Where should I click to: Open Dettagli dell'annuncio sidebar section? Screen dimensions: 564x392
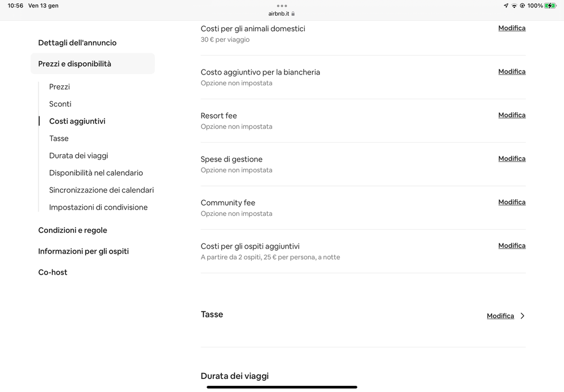click(x=77, y=43)
